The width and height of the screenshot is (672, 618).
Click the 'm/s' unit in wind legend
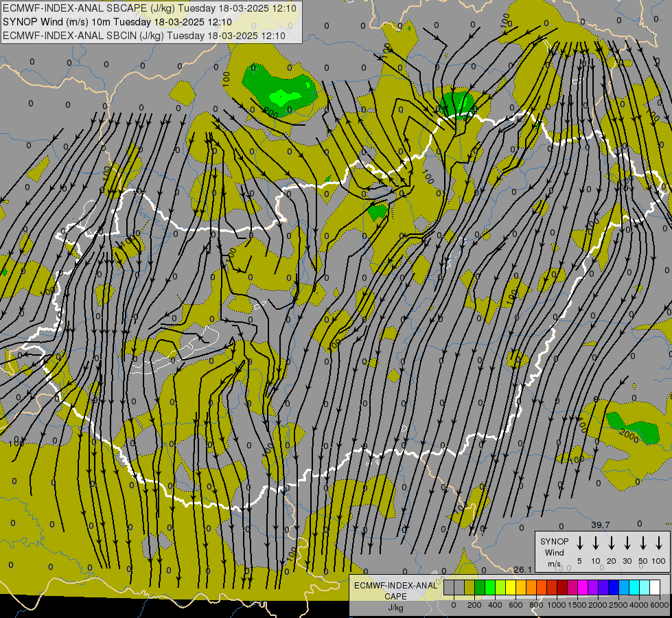(x=554, y=564)
